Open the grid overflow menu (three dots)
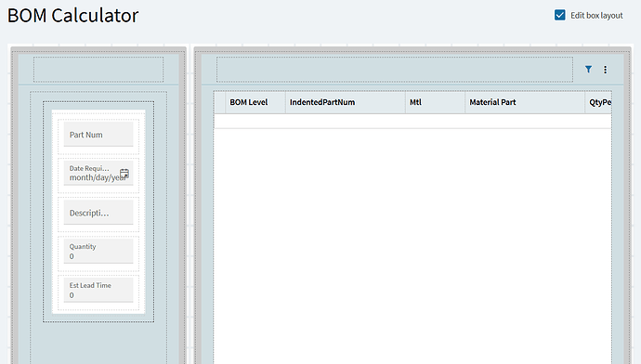This screenshot has height=364, width=641. [x=606, y=70]
